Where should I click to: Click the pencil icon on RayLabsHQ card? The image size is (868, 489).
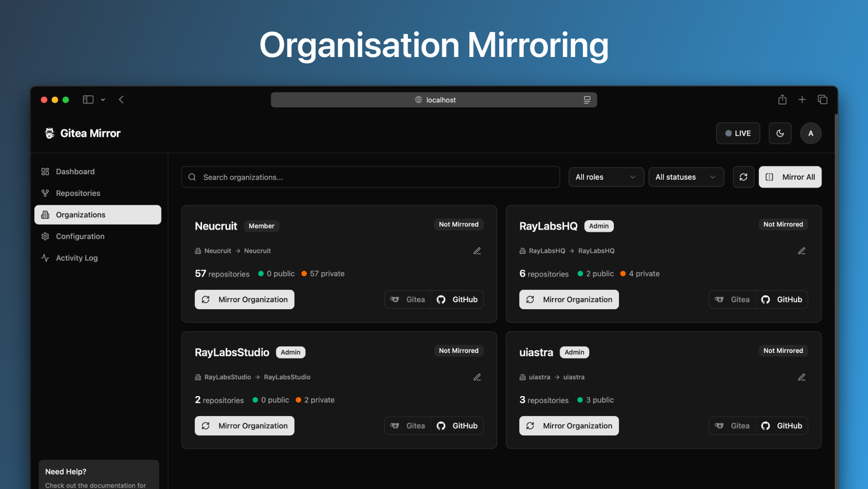[801, 251]
